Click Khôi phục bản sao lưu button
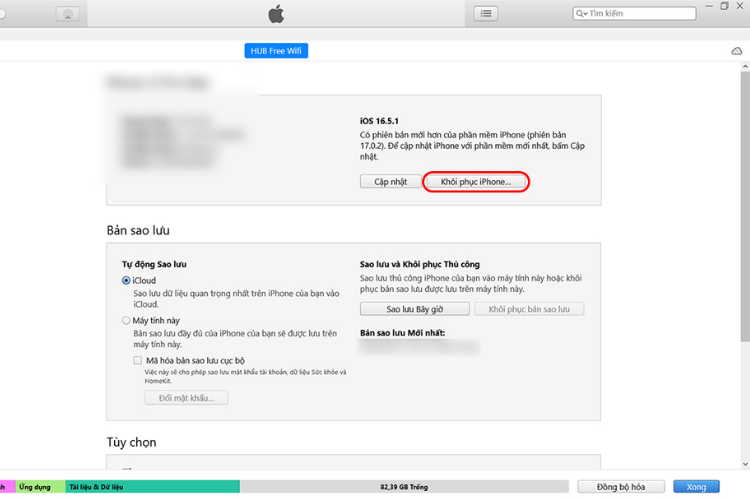750x500 pixels. point(529,309)
